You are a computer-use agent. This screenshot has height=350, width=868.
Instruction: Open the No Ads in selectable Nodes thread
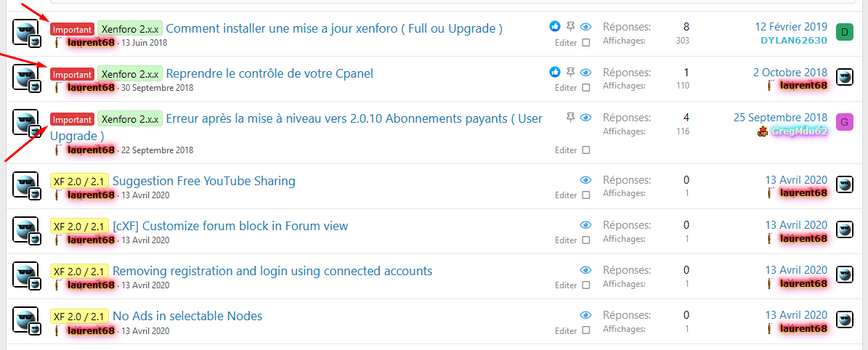[187, 316]
